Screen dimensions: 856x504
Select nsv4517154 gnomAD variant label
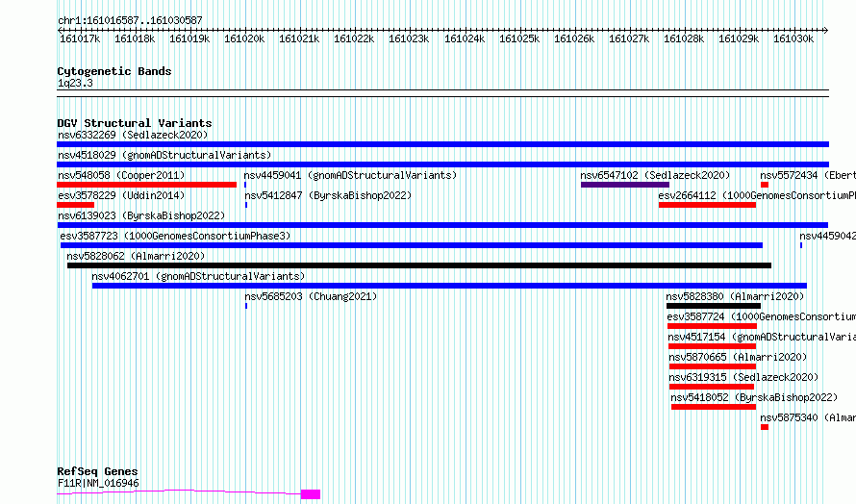762,337
